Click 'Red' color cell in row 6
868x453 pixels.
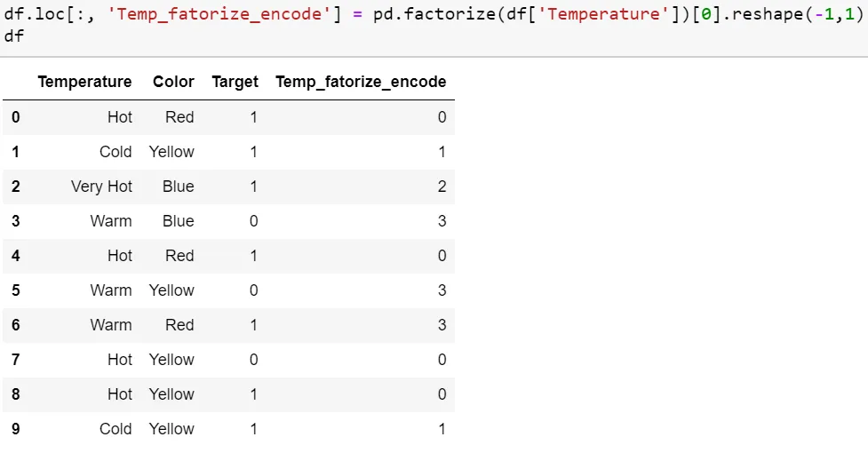point(179,325)
